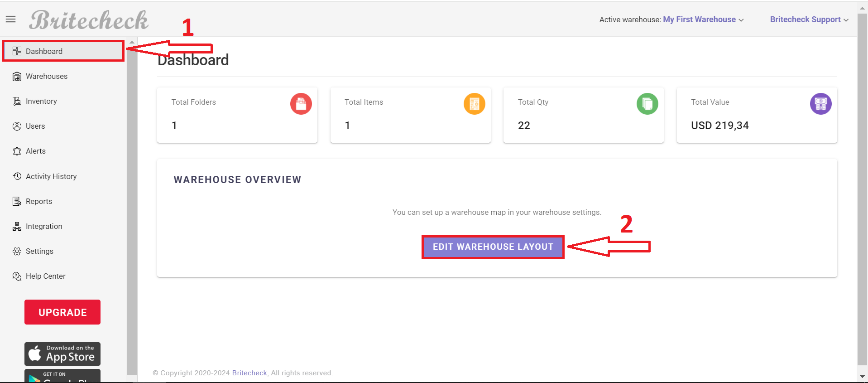This screenshot has height=383, width=868.
Task: Click the purple Total Value icon
Action: pyautogui.click(x=821, y=104)
